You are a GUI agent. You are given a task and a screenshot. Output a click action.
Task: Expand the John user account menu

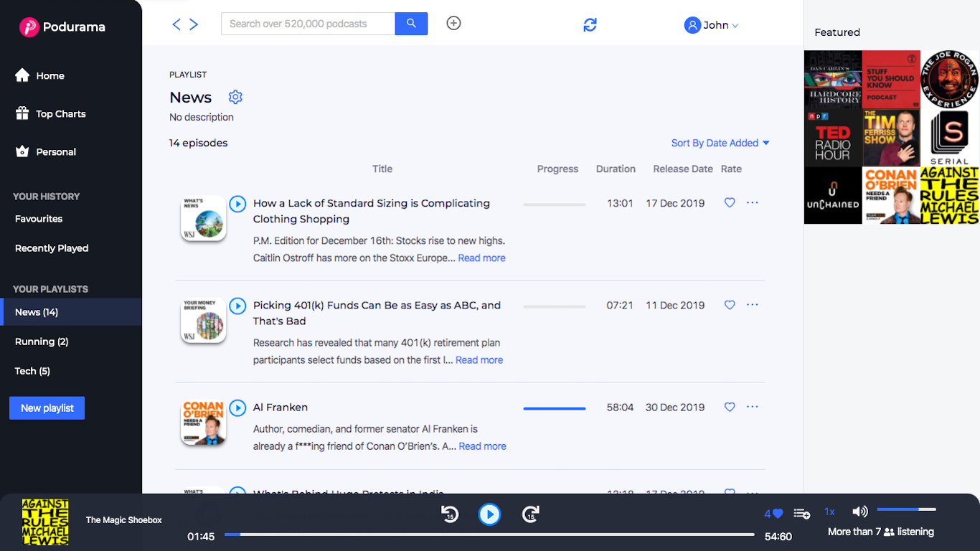[x=711, y=25]
